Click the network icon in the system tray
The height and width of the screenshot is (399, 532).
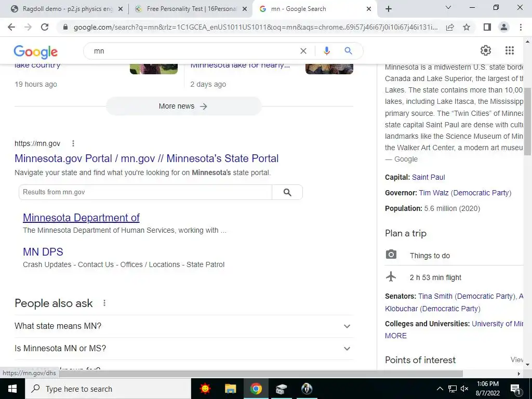pyautogui.click(x=453, y=389)
